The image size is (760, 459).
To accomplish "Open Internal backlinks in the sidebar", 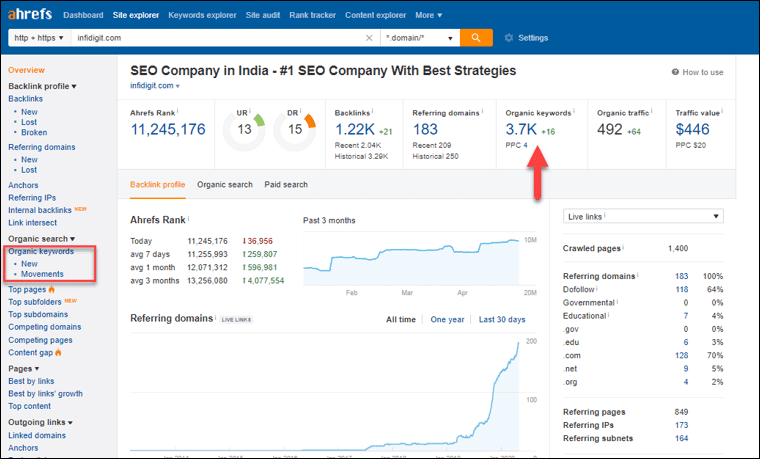I will pyautogui.click(x=40, y=210).
